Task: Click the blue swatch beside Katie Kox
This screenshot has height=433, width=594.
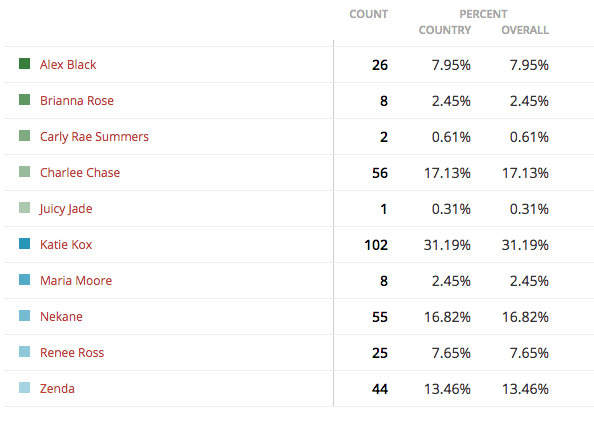Action: [x=25, y=244]
